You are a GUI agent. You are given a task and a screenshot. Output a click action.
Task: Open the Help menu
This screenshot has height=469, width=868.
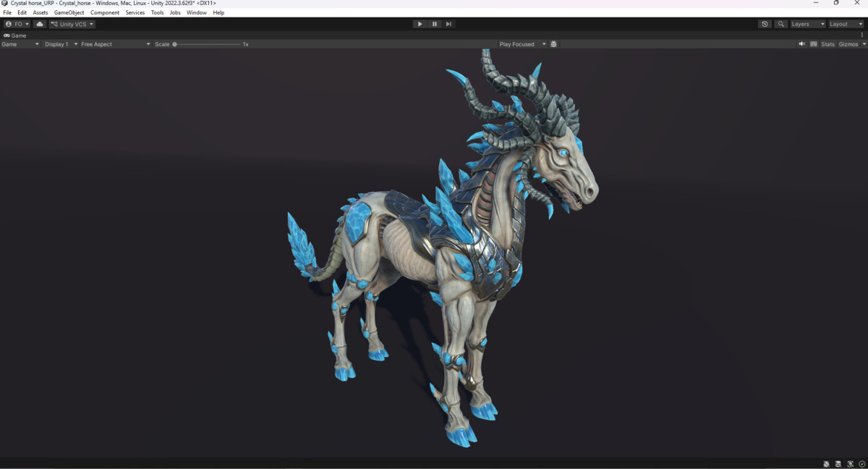coord(218,12)
